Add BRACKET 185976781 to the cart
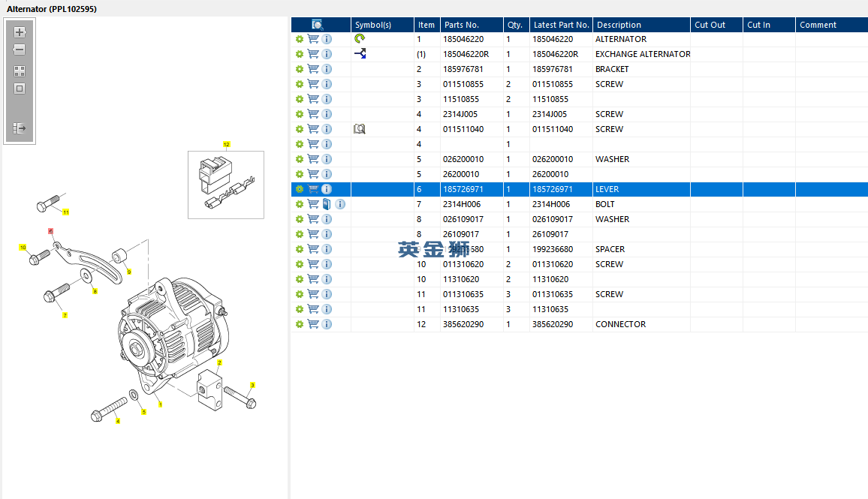The height and width of the screenshot is (499, 868). coord(313,69)
